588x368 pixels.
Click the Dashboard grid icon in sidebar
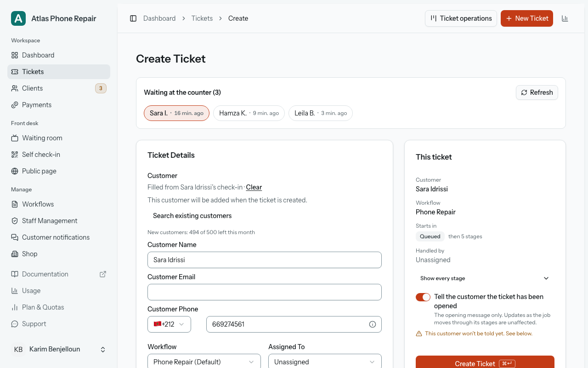click(x=15, y=55)
